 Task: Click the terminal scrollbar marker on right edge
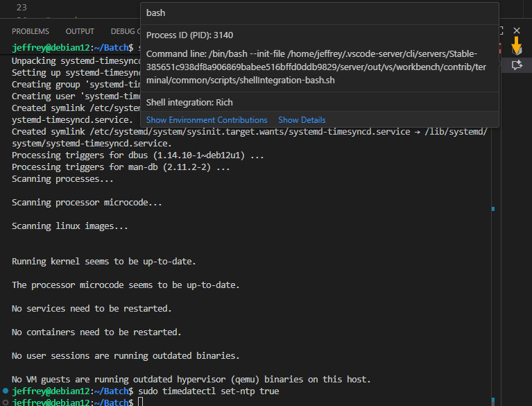pyautogui.click(x=493, y=208)
